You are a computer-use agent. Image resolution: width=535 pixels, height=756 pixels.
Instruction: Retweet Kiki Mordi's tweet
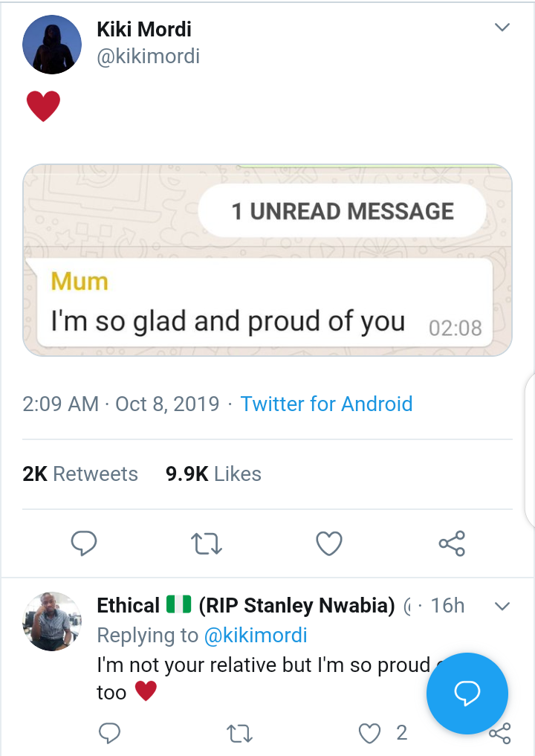pos(206,543)
